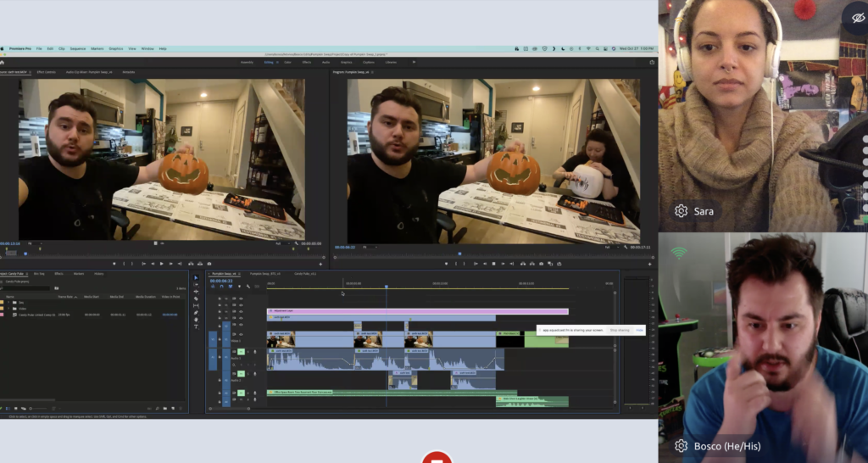Click New Bin folder icon in Project panel
The image size is (868, 463).
(x=165, y=409)
